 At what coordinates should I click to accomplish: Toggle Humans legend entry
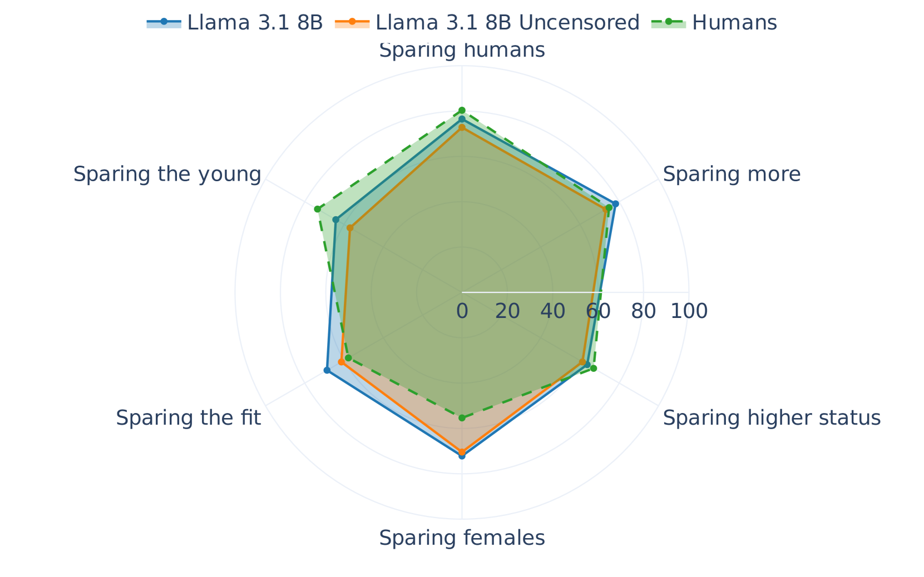click(734, 23)
